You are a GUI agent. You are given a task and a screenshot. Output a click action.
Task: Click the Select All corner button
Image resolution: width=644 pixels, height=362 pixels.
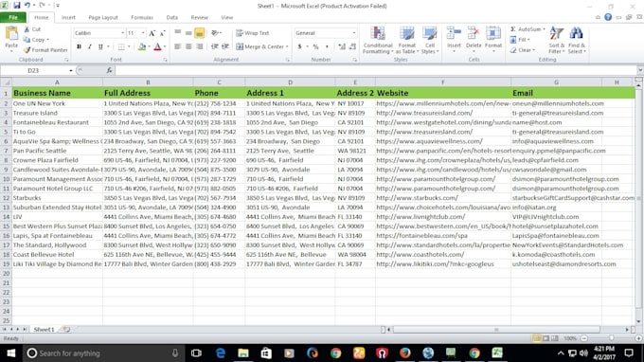6,82
